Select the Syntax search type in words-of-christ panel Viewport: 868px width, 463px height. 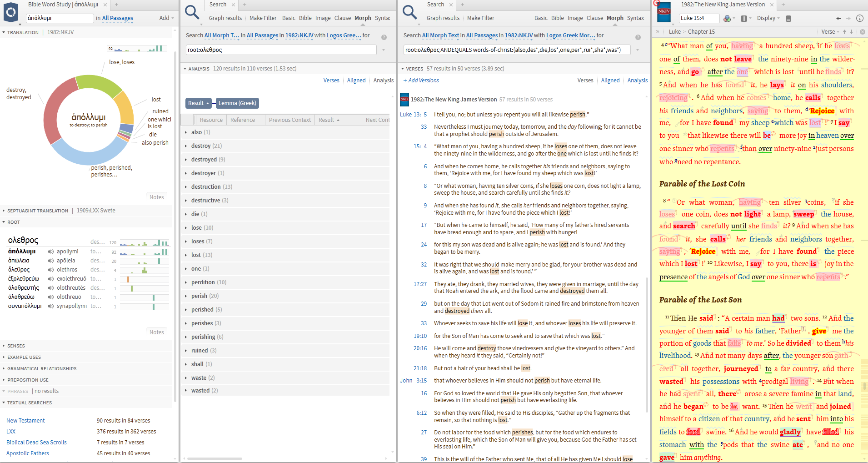click(x=635, y=18)
